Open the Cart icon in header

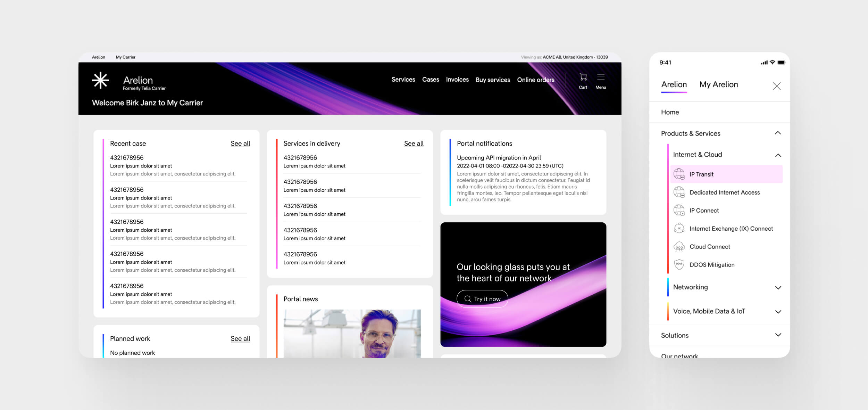[583, 77]
